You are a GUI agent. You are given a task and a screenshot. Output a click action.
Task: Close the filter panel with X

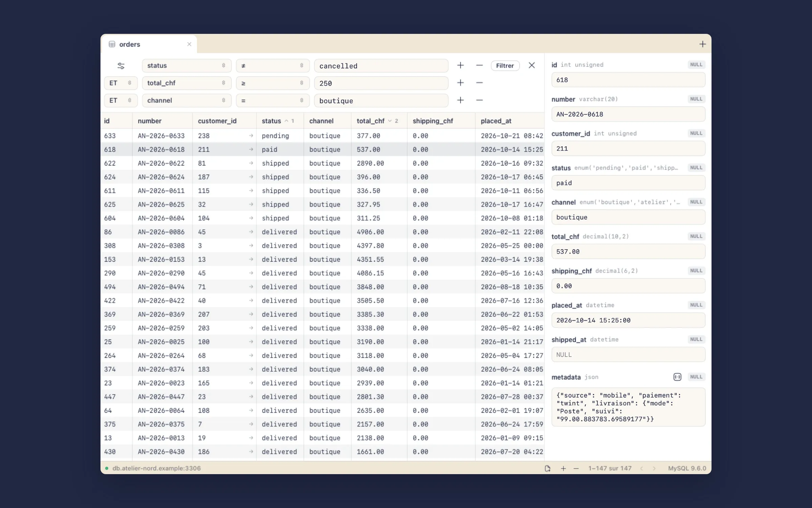[532, 65]
